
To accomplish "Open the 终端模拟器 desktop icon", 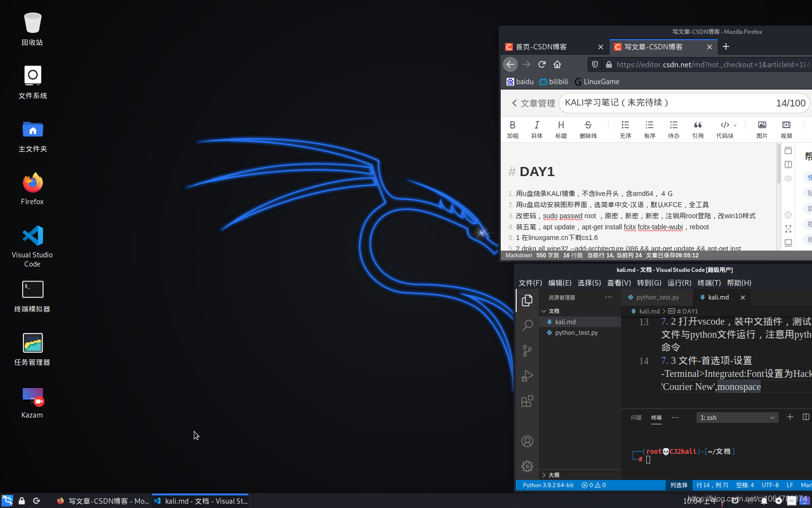I will coord(32,296).
